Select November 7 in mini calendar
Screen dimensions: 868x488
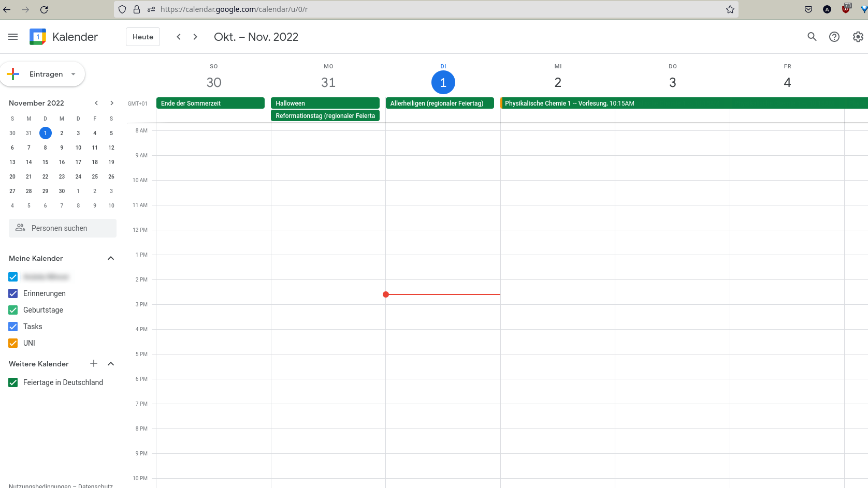29,147
